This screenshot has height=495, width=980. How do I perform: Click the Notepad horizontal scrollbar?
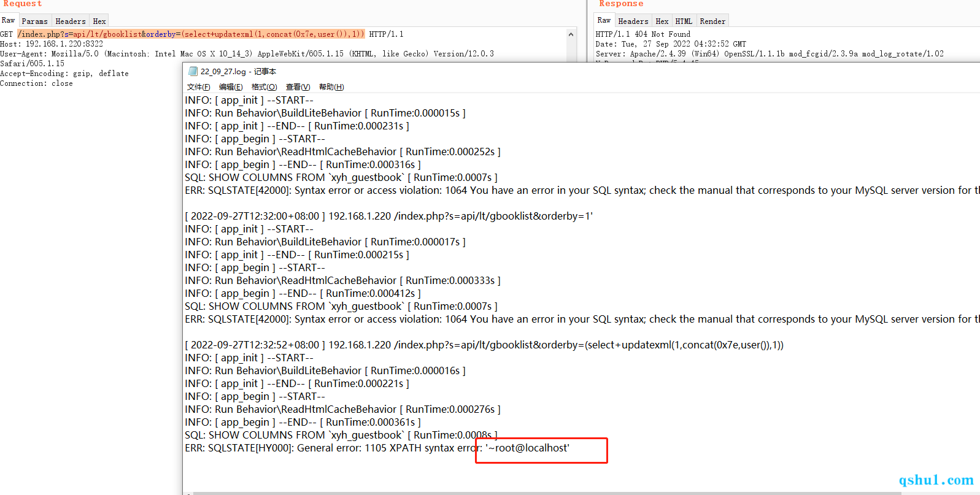[x=546, y=493]
